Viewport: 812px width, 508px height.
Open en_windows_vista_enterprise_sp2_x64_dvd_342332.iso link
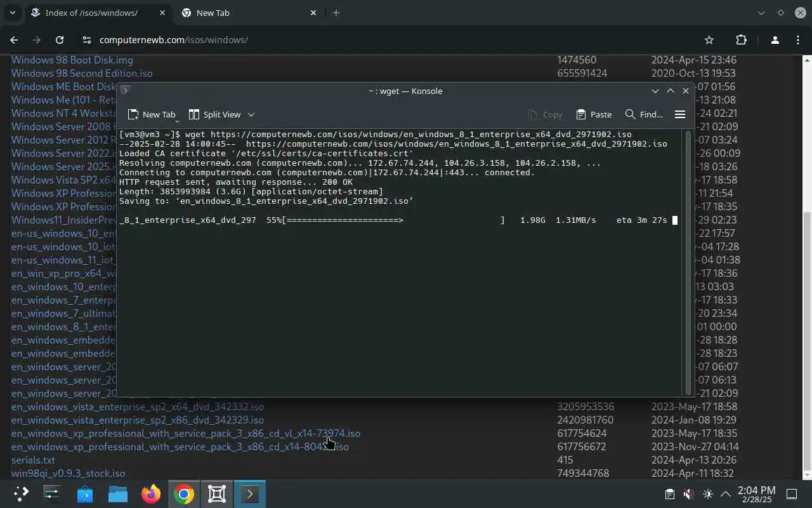coord(138,406)
